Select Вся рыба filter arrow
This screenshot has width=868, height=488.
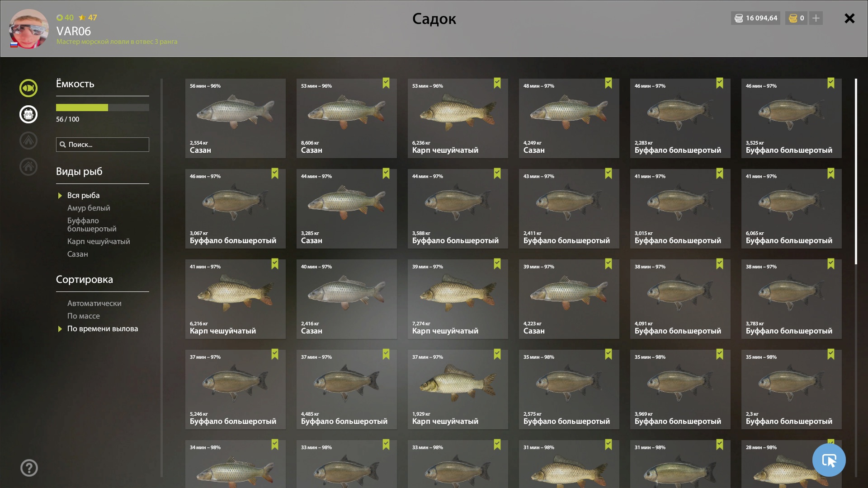click(x=60, y=196)
